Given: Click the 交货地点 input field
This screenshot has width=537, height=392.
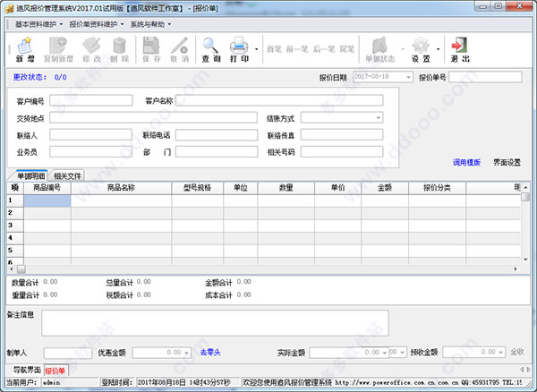Looking at the screenshot, I should [x=153, y=117].
